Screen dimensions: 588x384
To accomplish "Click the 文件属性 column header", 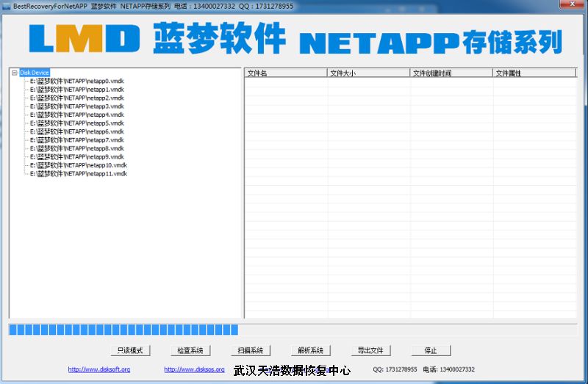I will coord(533,73).
